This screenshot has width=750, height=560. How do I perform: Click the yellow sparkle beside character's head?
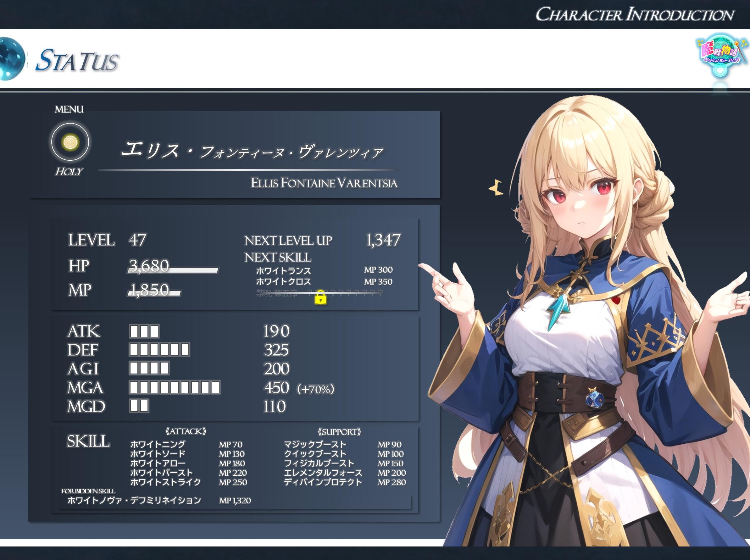(x=496, y=187)
